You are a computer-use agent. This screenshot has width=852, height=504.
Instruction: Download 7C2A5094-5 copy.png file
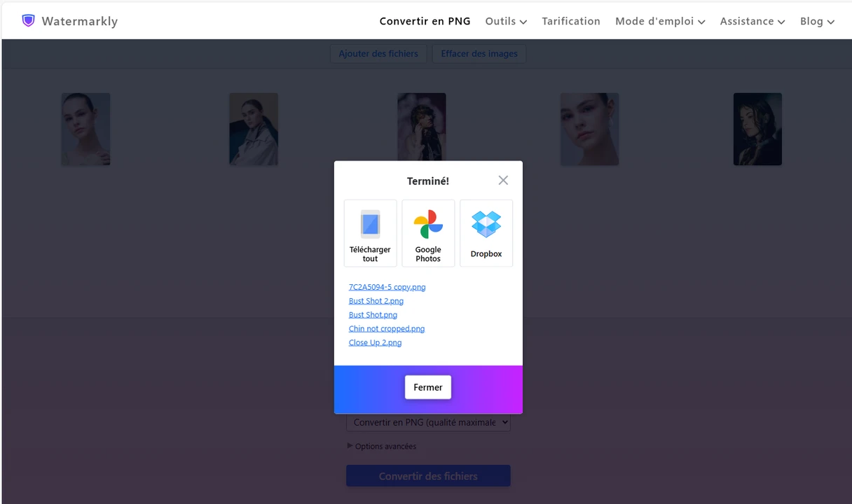click(x=387, y=287)
